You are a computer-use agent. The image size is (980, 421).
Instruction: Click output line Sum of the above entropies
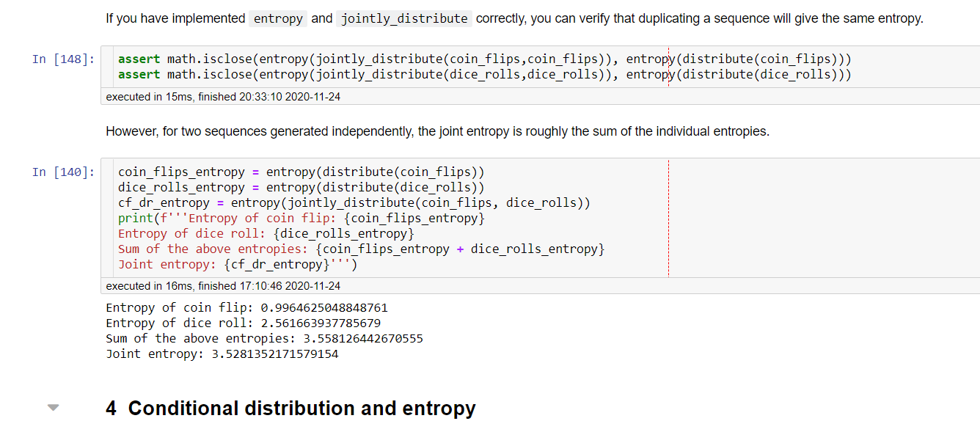[265, 339]
